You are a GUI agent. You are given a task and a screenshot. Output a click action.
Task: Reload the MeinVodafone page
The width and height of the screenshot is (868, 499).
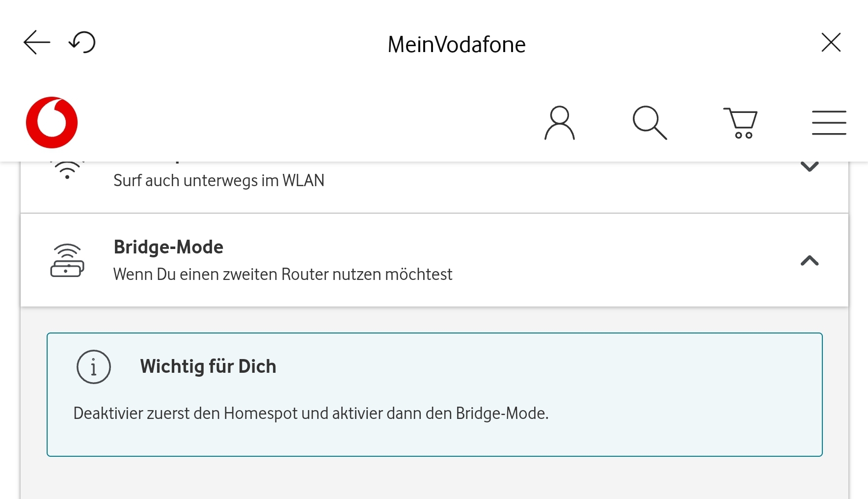click(x=82, y=42)
